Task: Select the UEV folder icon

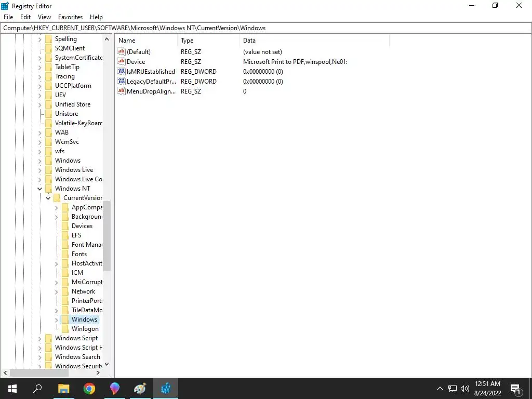Action: pos(48,95)
